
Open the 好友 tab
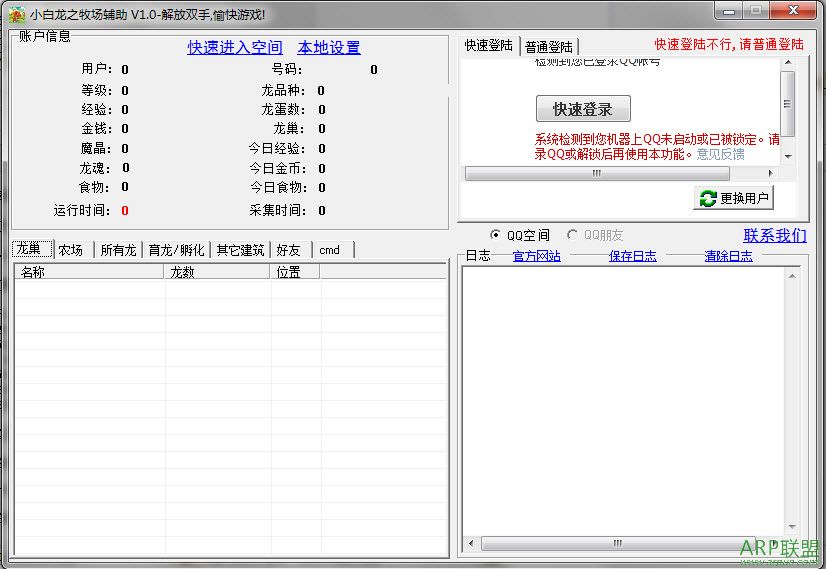pyautogui.click(x=291, y=250)
